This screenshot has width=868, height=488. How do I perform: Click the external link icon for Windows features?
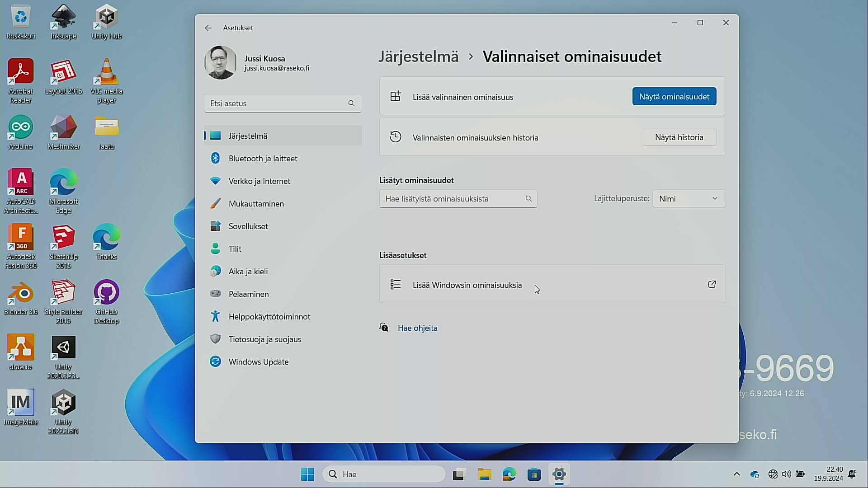pos(712,284)
